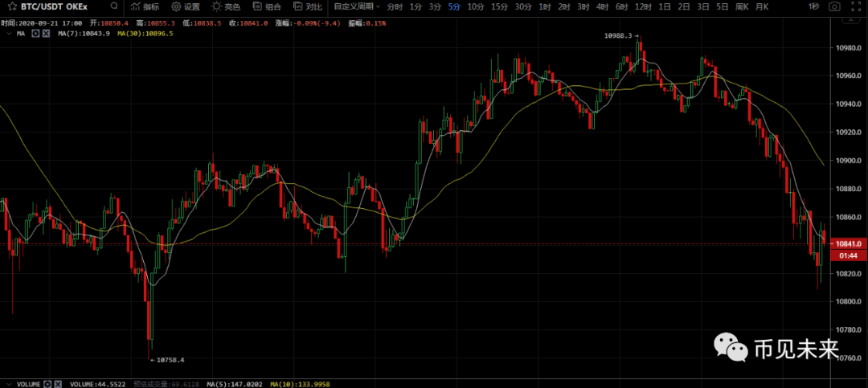Select 10分 timeframe
Viewport: 868px width, 388px height.
[475, 6]
